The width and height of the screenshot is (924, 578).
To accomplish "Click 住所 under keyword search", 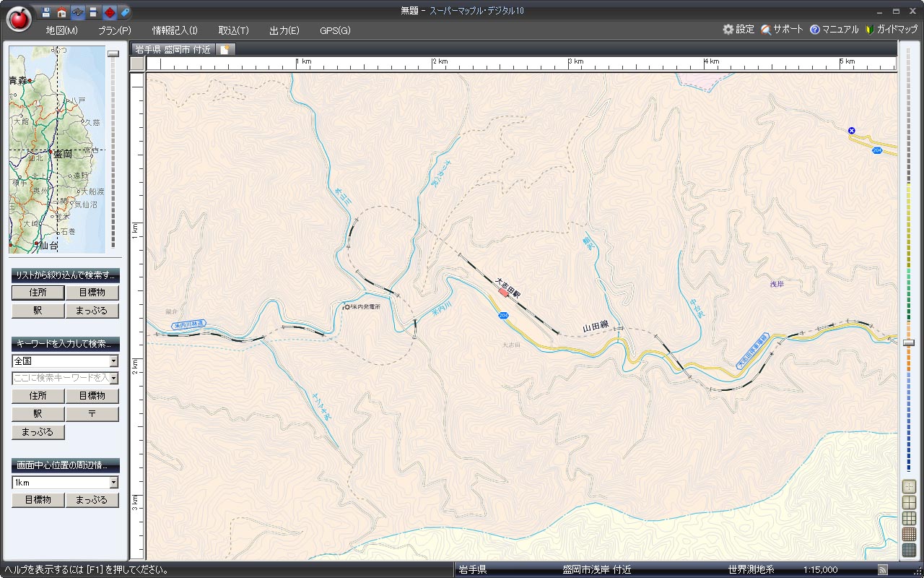I will pos(38,396).
